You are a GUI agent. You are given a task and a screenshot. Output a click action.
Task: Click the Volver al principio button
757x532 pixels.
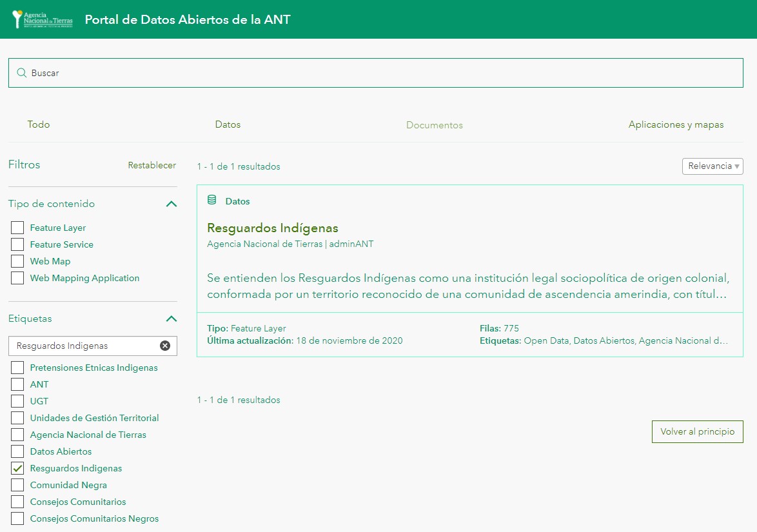698,431
